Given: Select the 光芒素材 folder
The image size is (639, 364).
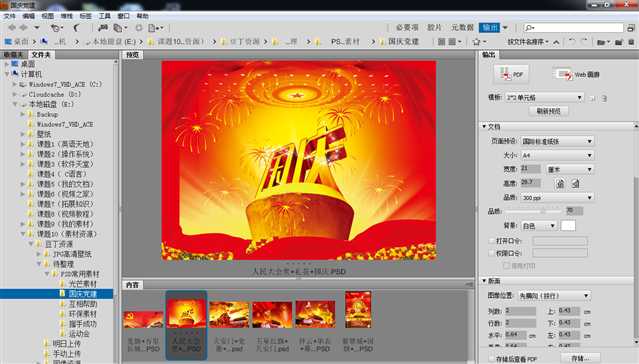Looking at the screenshot, I should tap(82, 284).
